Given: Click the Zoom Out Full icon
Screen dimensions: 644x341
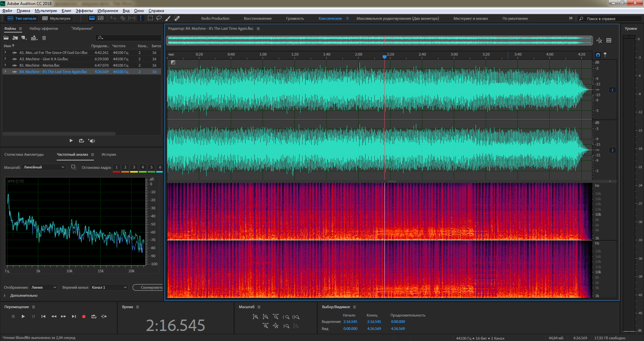Looking at the screenshot, I should click(x=276, y=326).
